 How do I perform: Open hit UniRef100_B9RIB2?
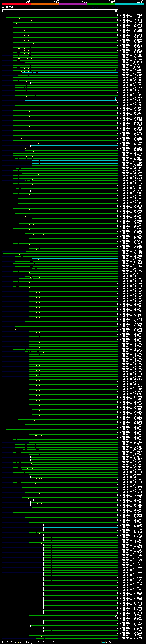point(131,72)
